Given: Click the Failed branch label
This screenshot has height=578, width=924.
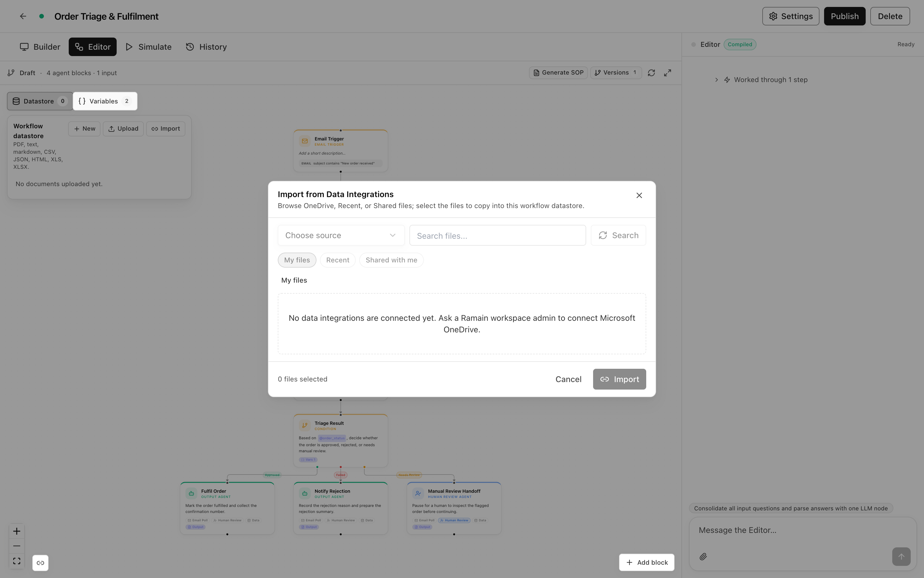Looking at the screenshot, I should (x=341, y=475).
